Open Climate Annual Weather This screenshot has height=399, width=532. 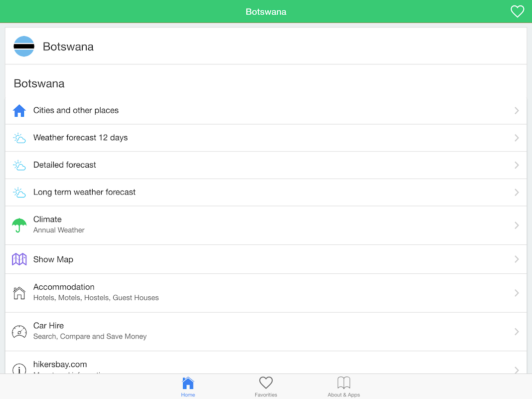pos(266,225)
